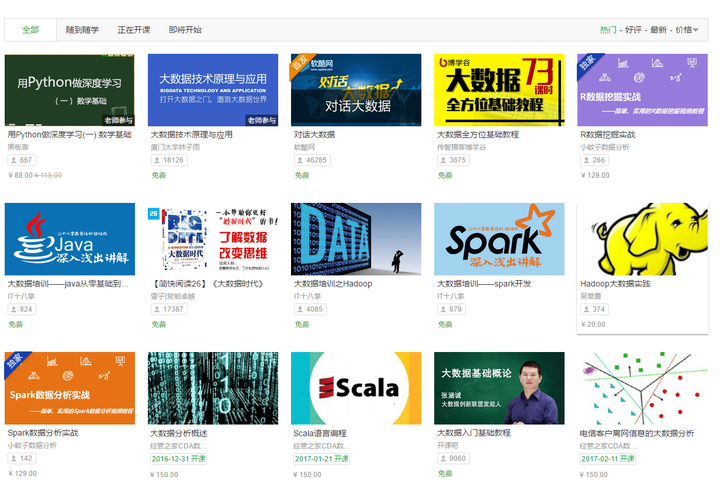Viewport: 720px width, 483px height.
Task: Open course title 大数据全方位基础教程
Action: pyautogui.click(x=478, y=135)
